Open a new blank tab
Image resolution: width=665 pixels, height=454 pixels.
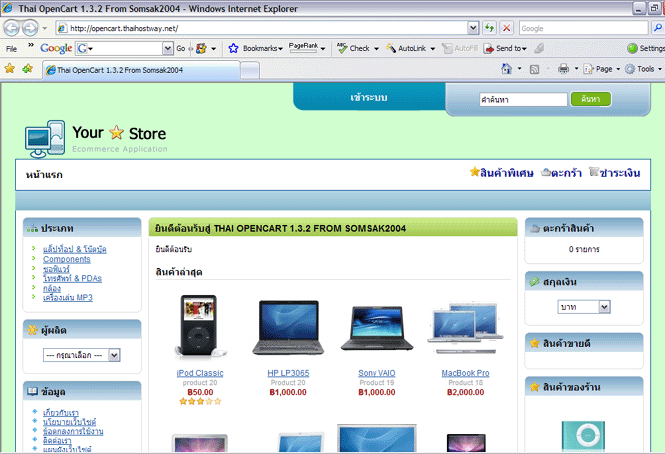coord(250,70)
